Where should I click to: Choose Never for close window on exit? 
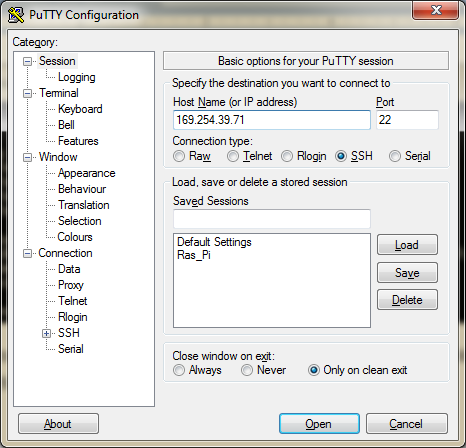(x=247, y=370)
